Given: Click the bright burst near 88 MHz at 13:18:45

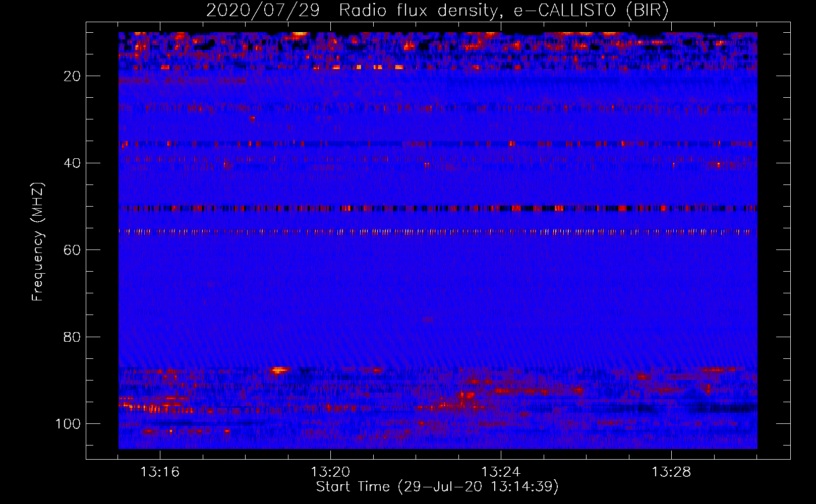Looking at the screenshot, I should coord(279,370).
